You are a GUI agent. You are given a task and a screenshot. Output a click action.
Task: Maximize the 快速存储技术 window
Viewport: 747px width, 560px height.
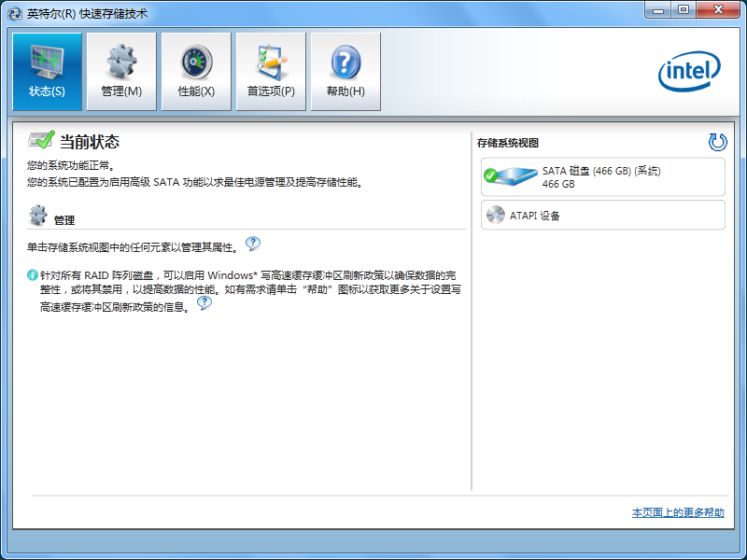pos(684,10)
